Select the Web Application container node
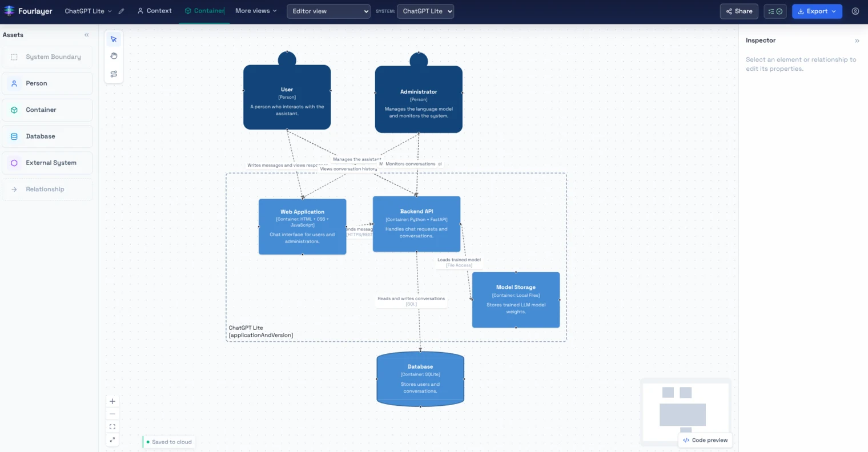 tap(302, 227)
